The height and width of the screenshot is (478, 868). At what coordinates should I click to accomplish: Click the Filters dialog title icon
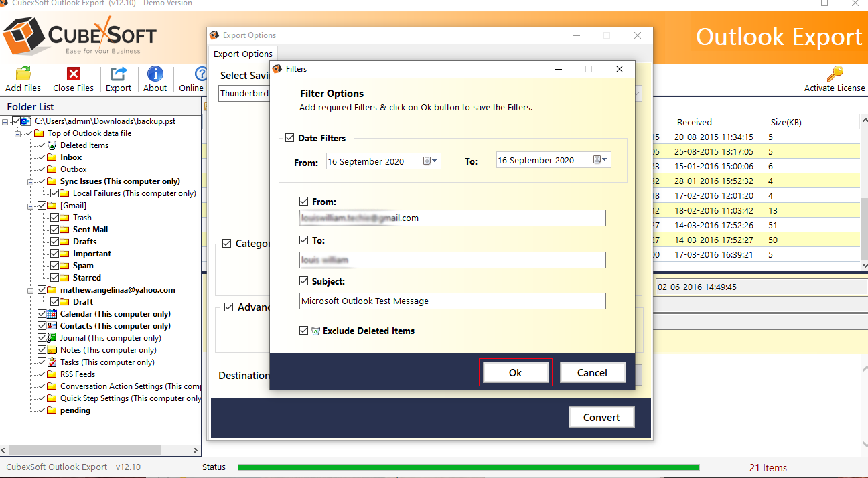click(277, 69)
